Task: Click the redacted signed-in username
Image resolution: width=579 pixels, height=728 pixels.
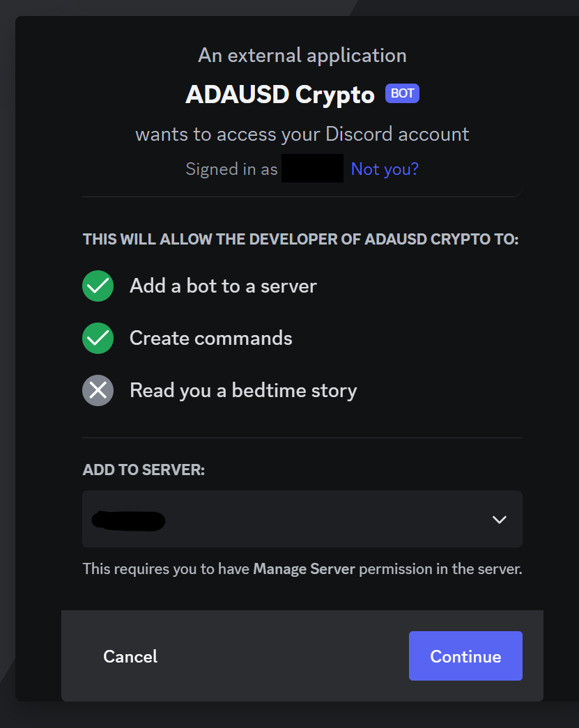Action: [312, 168]
